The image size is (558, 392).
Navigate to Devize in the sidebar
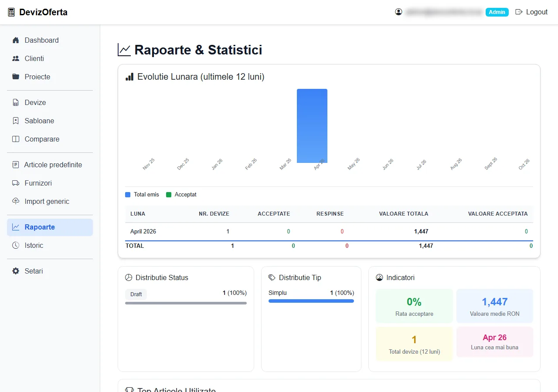coord(50,102)
